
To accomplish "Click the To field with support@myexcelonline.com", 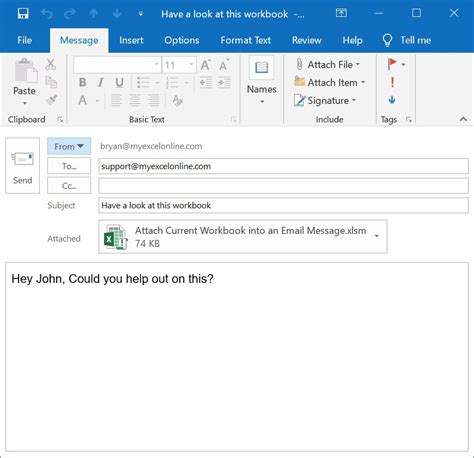I will (x=283, y=166).
